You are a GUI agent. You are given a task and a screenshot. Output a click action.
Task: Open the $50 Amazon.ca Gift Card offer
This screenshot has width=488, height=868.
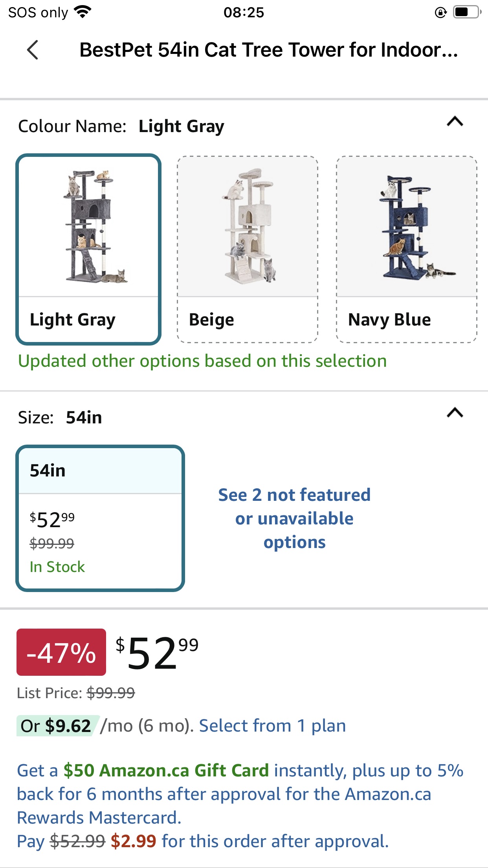[x=166, y=771]
